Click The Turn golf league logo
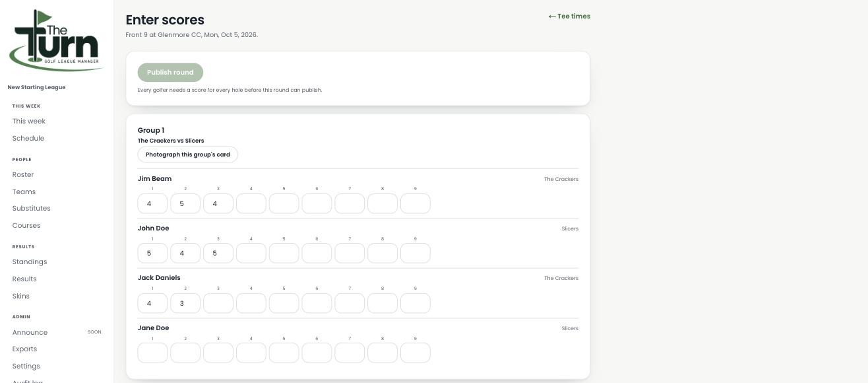 [x=56, y=40]
